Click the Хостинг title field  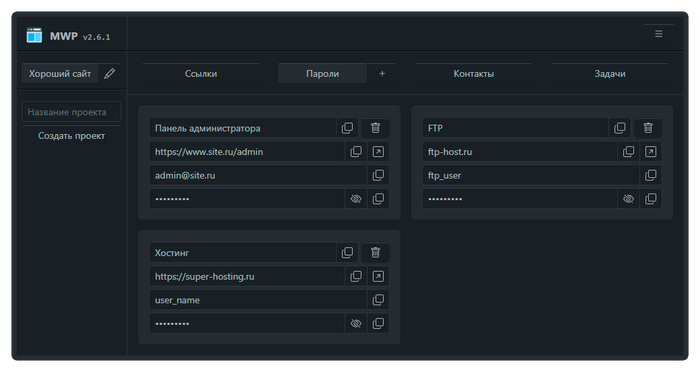(242, 253)
